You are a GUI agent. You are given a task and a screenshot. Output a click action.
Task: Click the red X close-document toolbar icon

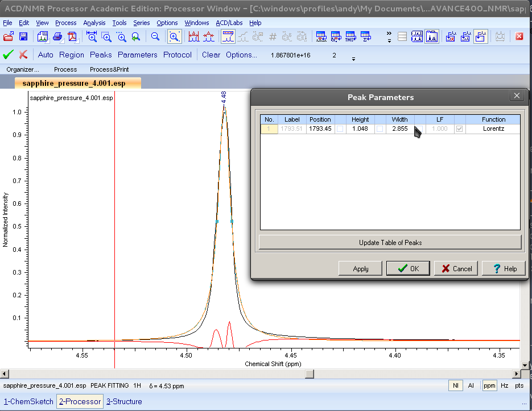519,36
